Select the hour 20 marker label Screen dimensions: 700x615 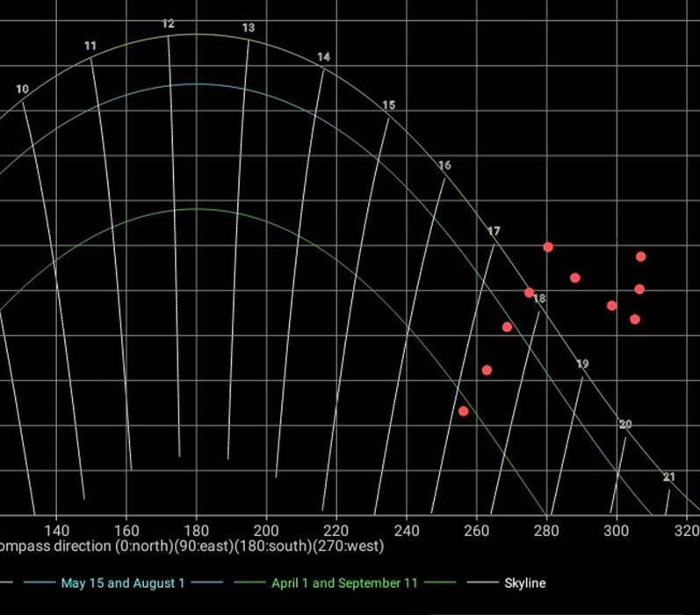tap(625, 424)
